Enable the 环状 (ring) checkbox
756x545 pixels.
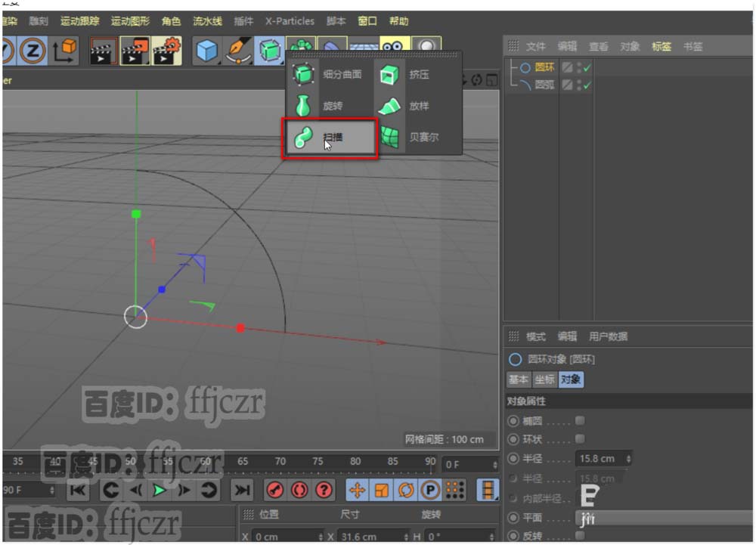tap(580, 438)
